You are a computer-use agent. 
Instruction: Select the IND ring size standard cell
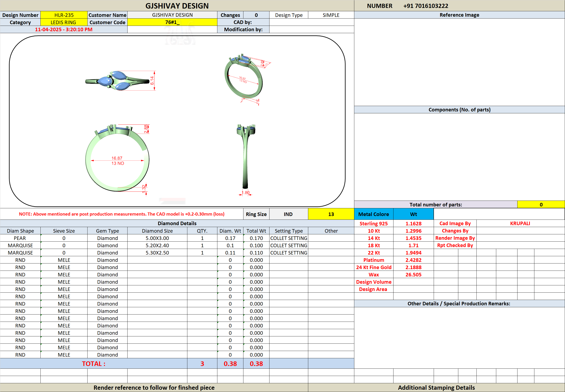click(288, 214)
